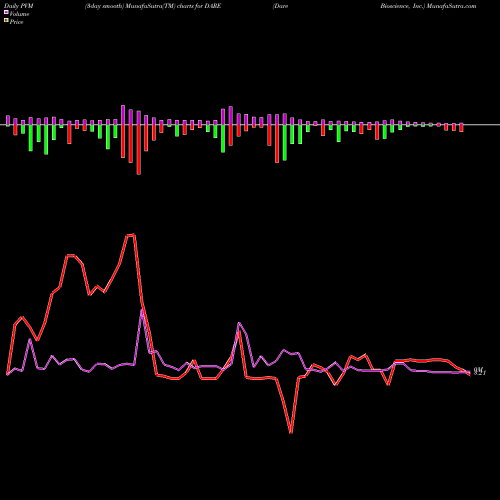Click the '(3day smooth) MunafaSutra(TM) charts for DARE' heading
The width and height of the screenshot is (500, 500).
tap(153, 6)
